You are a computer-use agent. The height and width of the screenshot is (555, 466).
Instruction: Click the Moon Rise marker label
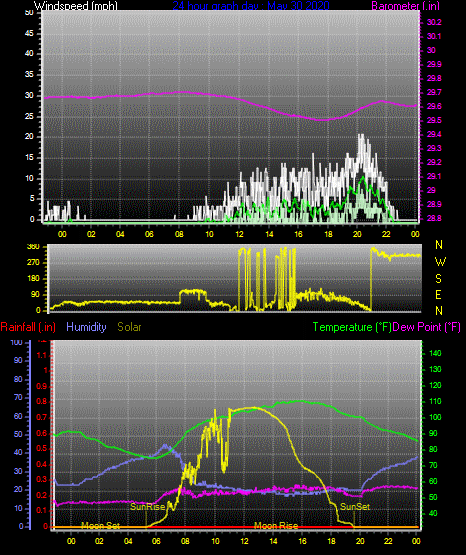(x=276, y=526)
